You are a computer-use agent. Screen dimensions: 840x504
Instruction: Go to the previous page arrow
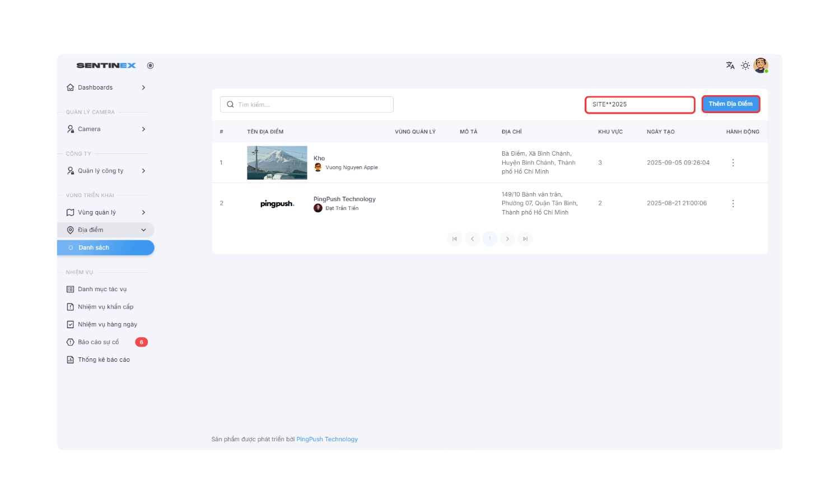[x=472, y=239]
